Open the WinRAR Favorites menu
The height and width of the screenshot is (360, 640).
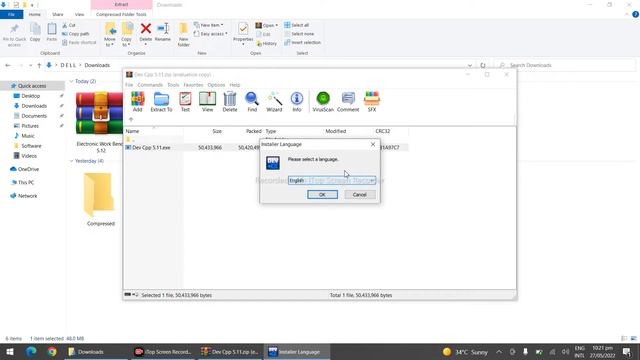[x=193, y=85]
